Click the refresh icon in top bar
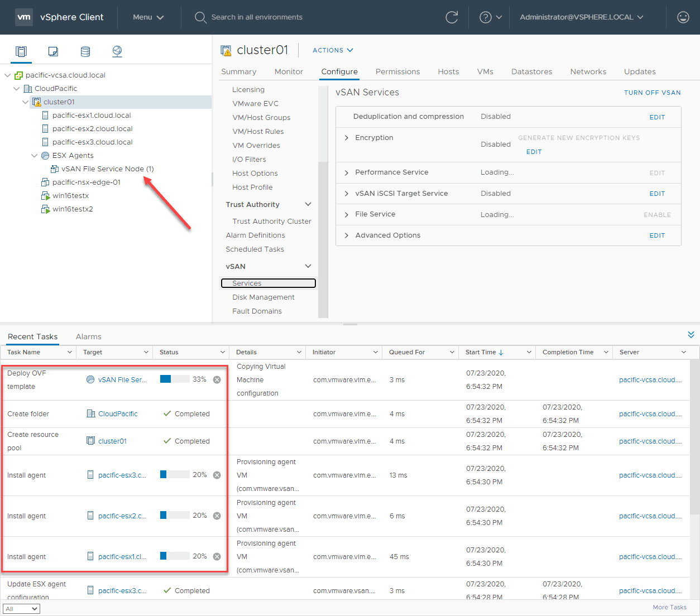 coord(452,17)
